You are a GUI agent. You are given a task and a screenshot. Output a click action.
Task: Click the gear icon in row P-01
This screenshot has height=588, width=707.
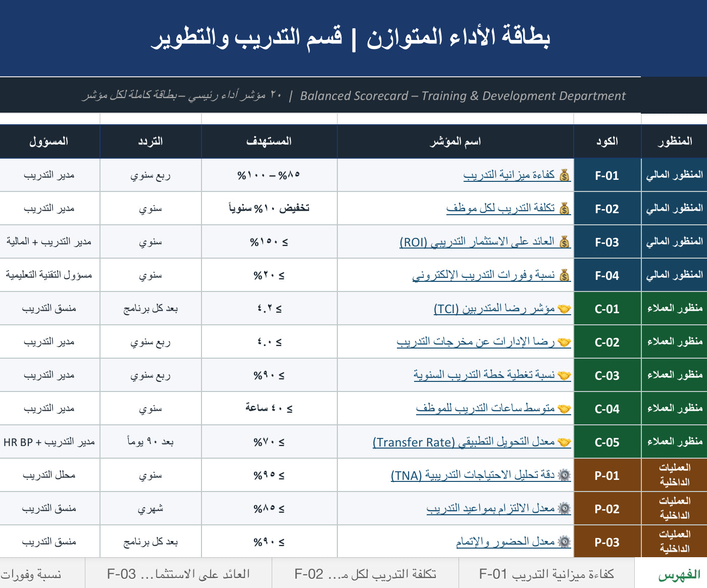565,475
